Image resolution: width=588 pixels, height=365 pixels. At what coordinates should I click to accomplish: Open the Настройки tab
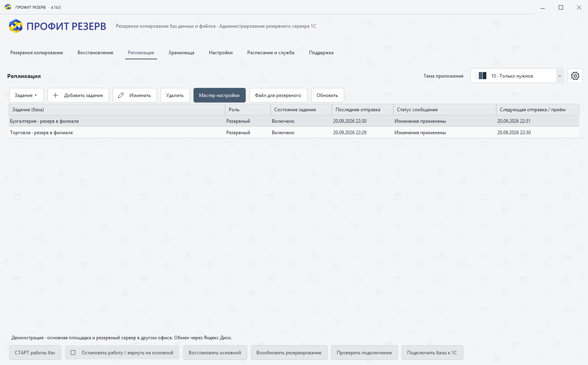(221, 53)
